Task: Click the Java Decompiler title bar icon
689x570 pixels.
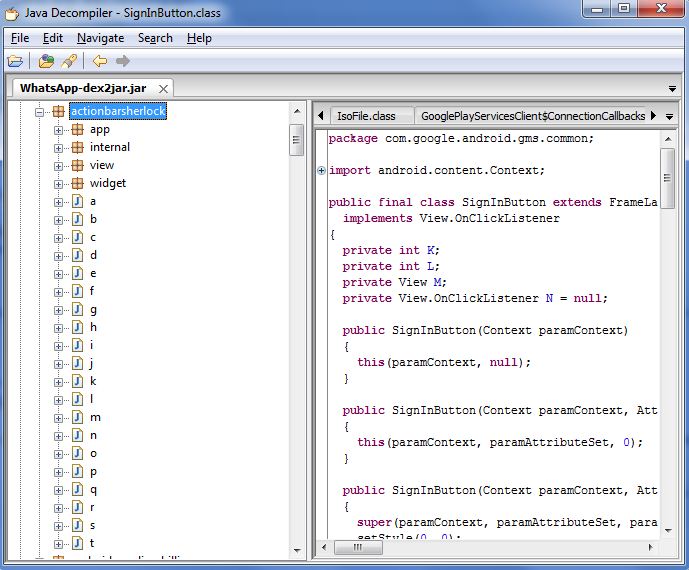Action: coord(12,13)
